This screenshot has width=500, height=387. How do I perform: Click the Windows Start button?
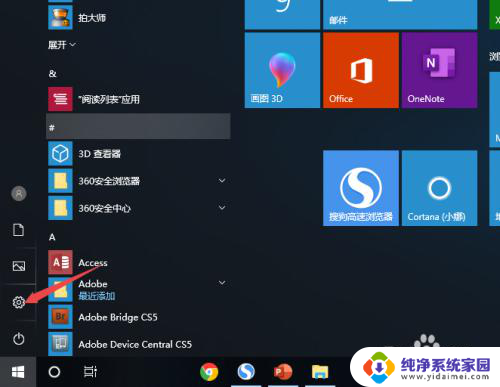click(x=18, y=372)
